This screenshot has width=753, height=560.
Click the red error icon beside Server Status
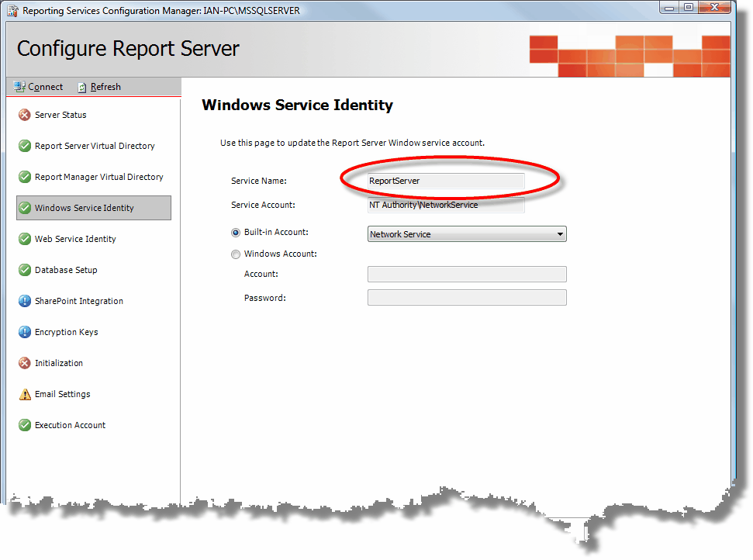point(25,115)
